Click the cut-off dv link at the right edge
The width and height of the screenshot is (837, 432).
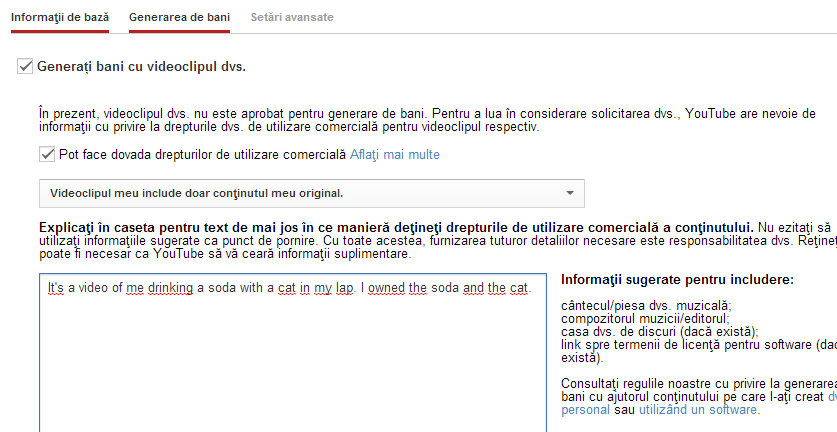(x=832, y=397)
